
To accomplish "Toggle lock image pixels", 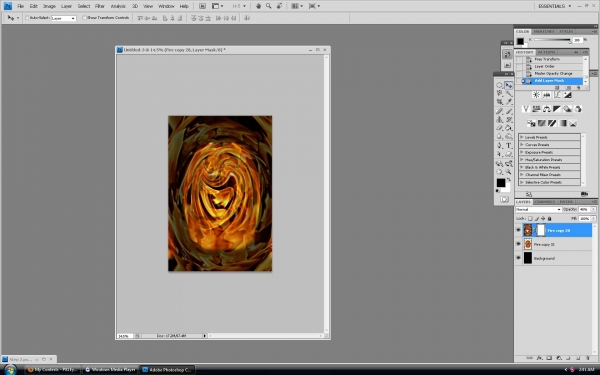I will pos(536,218).
